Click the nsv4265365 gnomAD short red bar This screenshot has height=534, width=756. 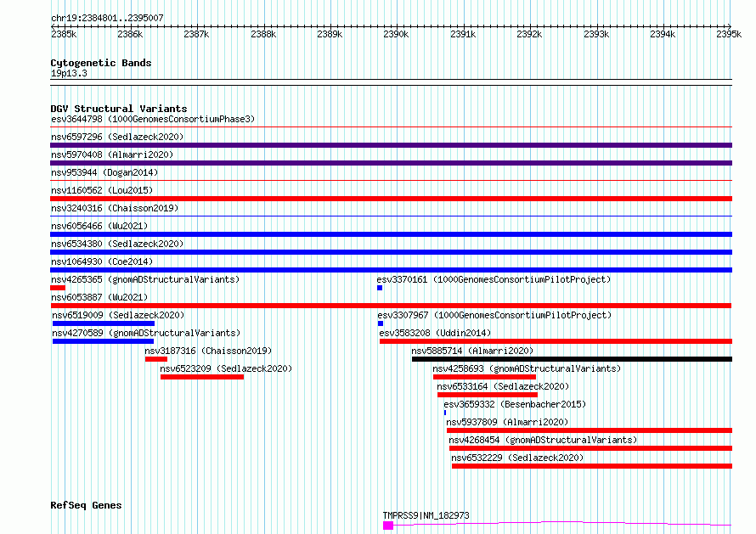pyautogui.click(x=58, y=288)
